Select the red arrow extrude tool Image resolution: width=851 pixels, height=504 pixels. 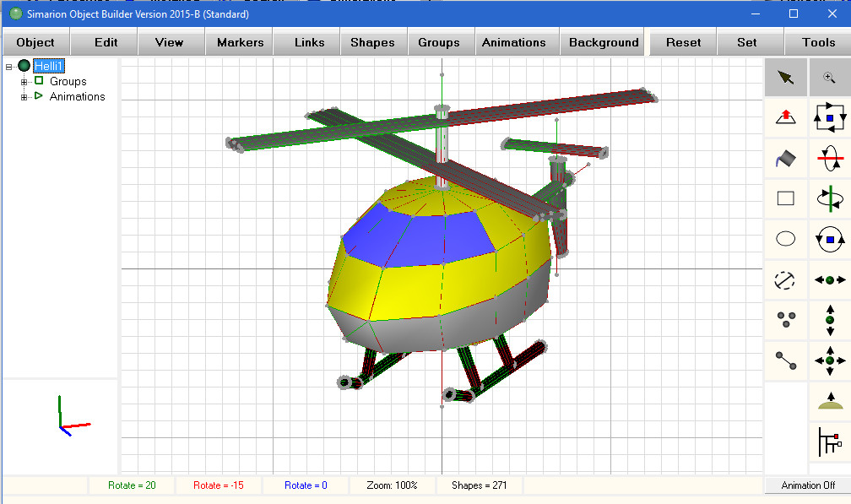[x=785, y=117]
